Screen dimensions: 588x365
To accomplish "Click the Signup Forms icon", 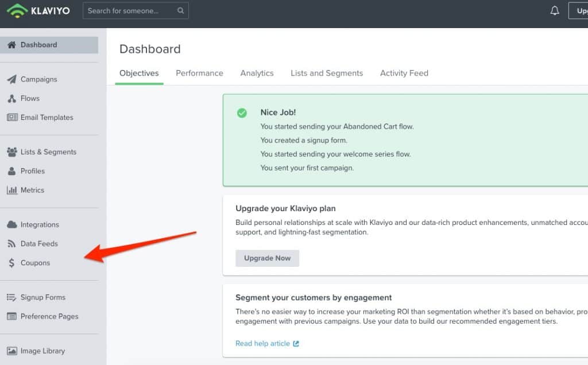I will pos(11,297).
